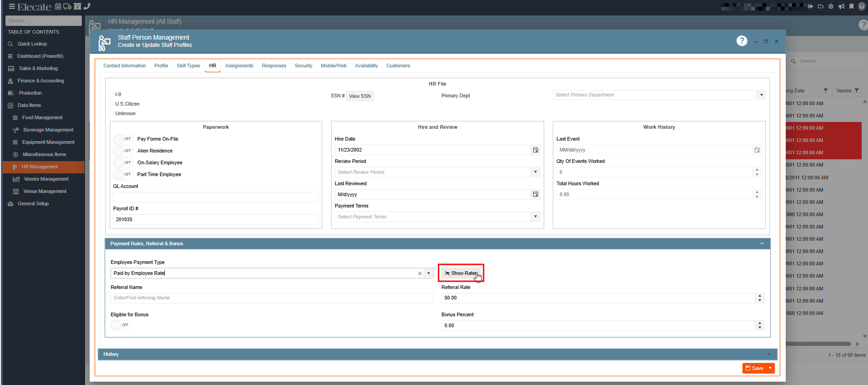868x385 pixels.
Task: Click the bookmark icon in top-right bar
Action: point(851,6)
